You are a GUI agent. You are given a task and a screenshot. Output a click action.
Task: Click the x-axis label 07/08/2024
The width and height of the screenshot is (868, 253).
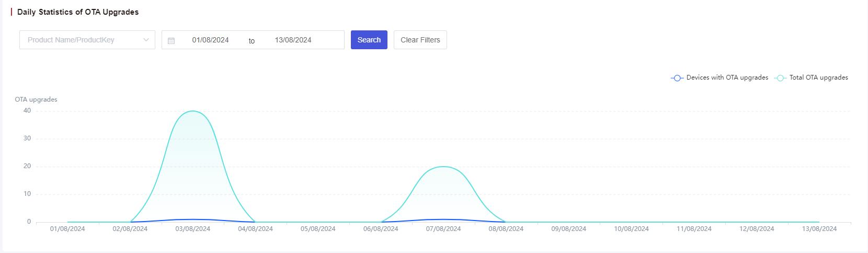(443, 229)
